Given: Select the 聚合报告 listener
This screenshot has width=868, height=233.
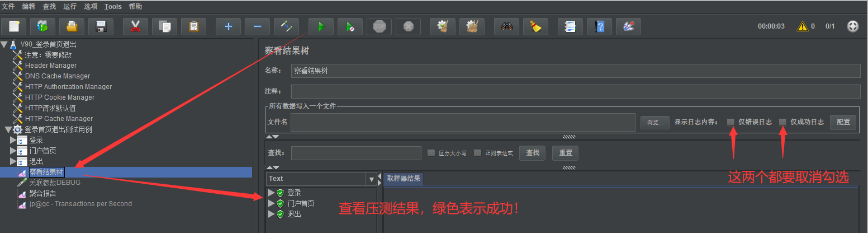Looking at the screenshot, I should (42, 193).
